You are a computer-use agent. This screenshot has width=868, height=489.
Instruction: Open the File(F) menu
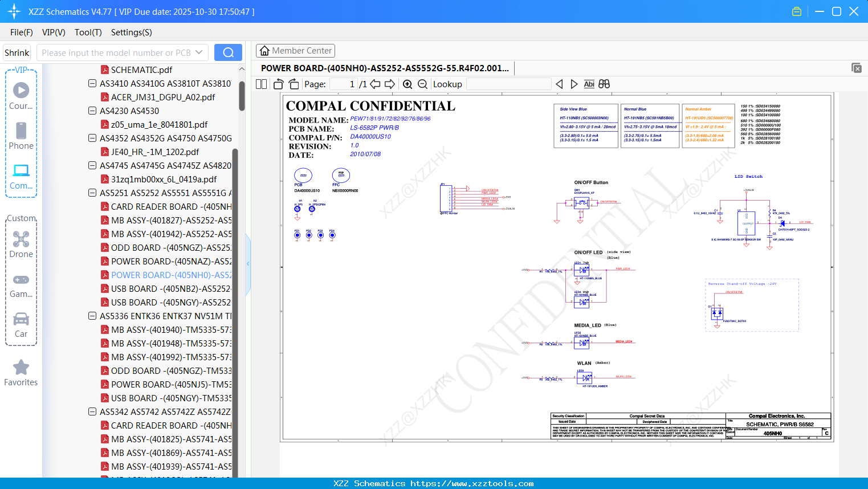pos(22,32)
